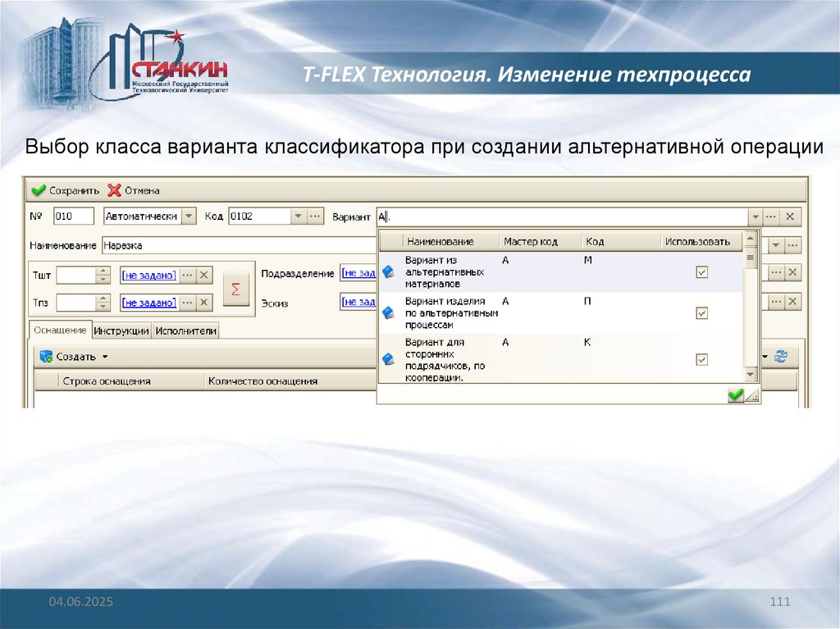Click the dropdown list scrollbar down arrow
Image resolution: width=840 pixels, height=629 pixels.
(x=750, y=375)
